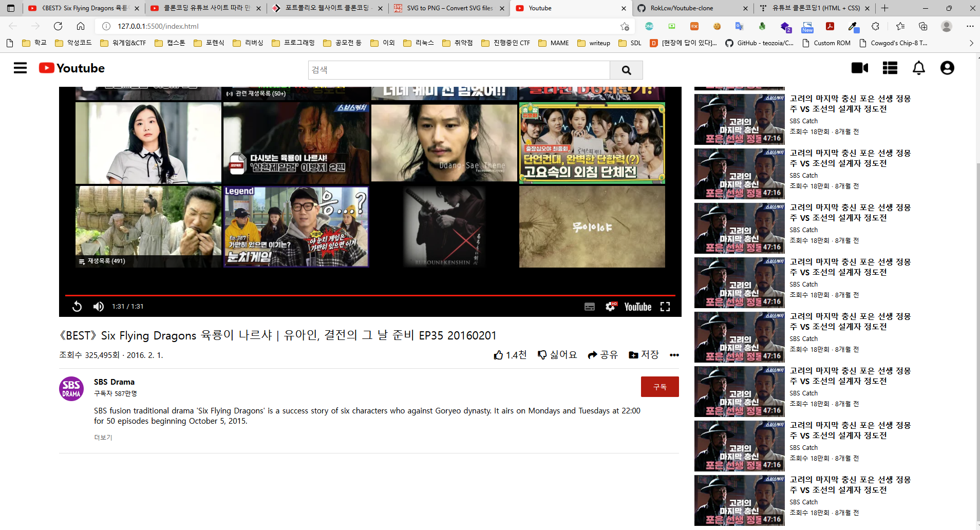Enter fullscreen mode
This screenshot has width=980, height=530.
coord(665,307)
